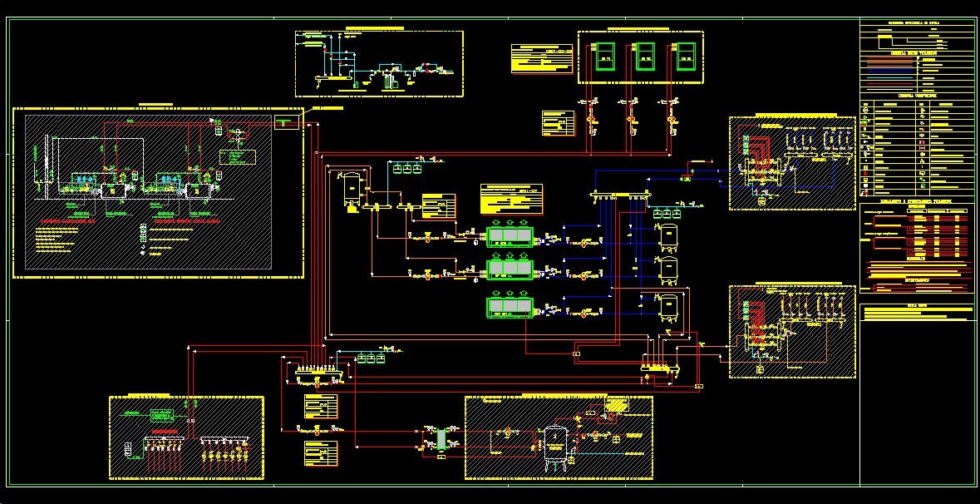This screenshot has width=980, height=504.
Task: Select the lower hatched manifold zone on right
Action: pyautogui.click(x=792, y=332)
